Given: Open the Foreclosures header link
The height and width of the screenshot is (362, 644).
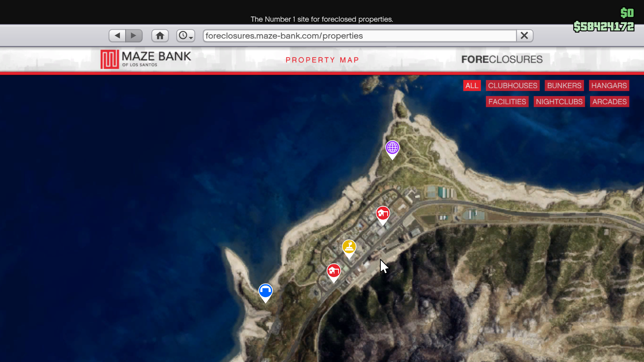Looking at the screenshot, I should click(502, 60).
